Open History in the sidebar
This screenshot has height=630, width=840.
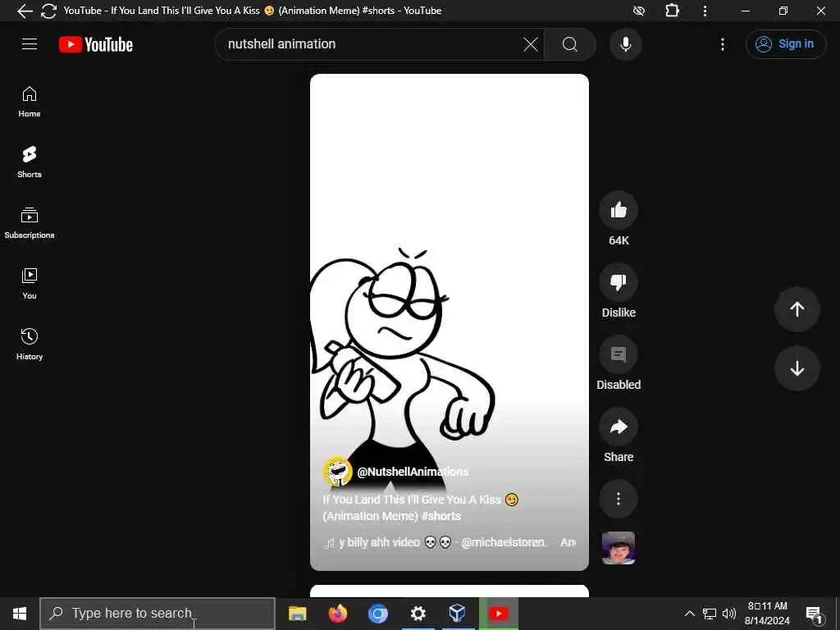pyautogui.click(x=30, y=344)
